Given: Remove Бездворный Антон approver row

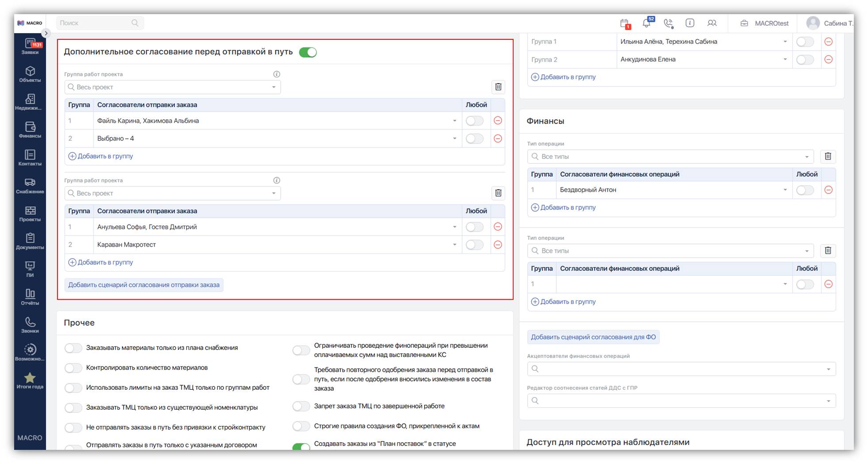Looking at the screenshot, I should click(x=828, y=190).
